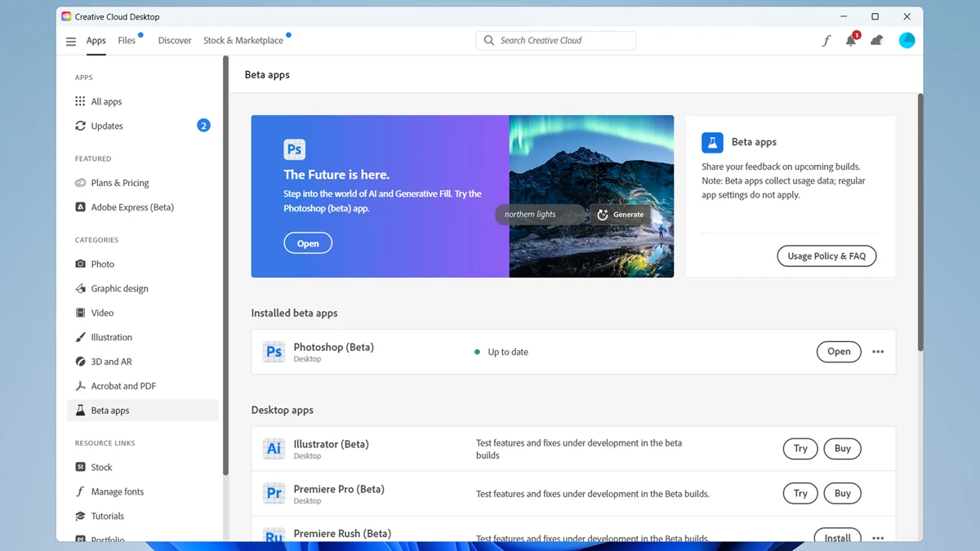The image size is (980, 551).
Task: Click the Illustrator (Beta) app name
Action: [331, 444]
